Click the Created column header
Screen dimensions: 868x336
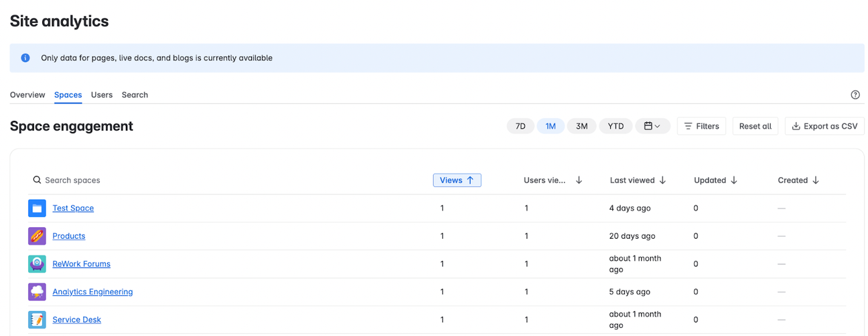(793, 180)
